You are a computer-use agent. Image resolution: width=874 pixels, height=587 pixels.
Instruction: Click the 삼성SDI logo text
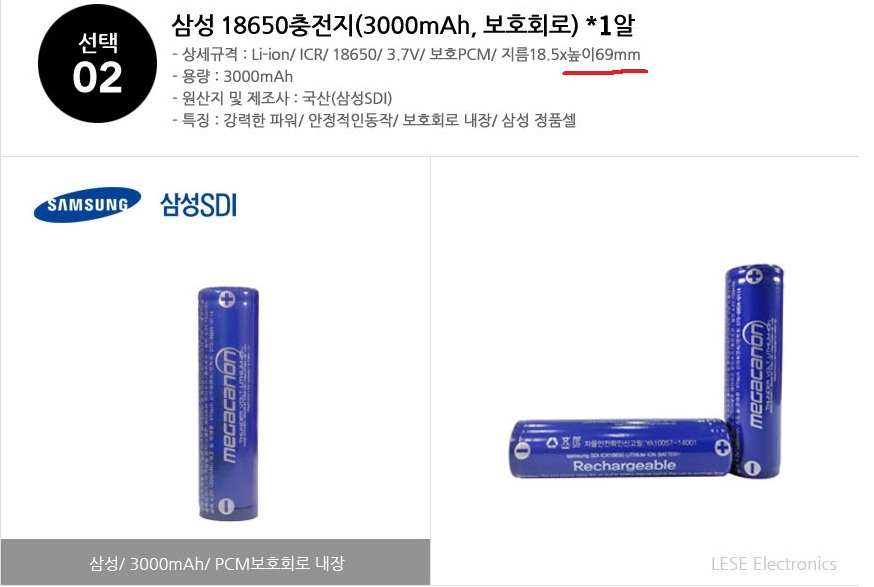199,205
